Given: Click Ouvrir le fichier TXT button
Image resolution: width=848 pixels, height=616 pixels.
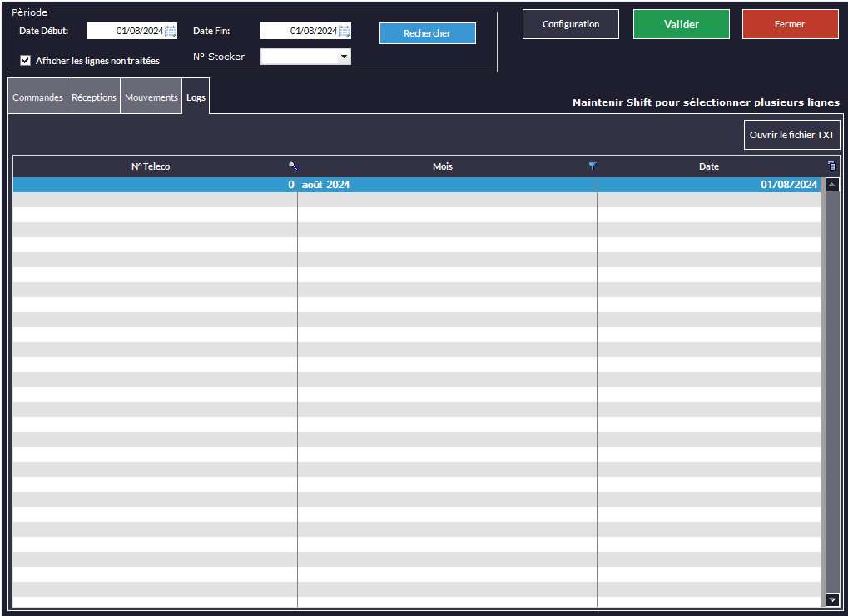Looking at the screenshot, I should coord(791,135).
